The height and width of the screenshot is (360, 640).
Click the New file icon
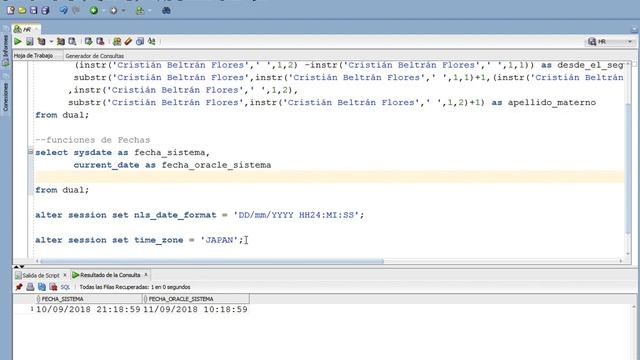coord(11,10)
